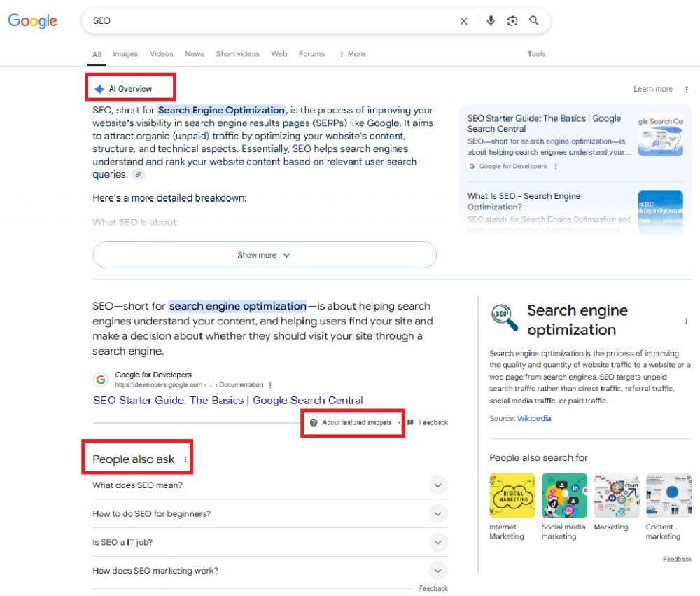Select the All results tab
Image resolution: width=700 pixels, height=596 pixels.
point(97,54)
